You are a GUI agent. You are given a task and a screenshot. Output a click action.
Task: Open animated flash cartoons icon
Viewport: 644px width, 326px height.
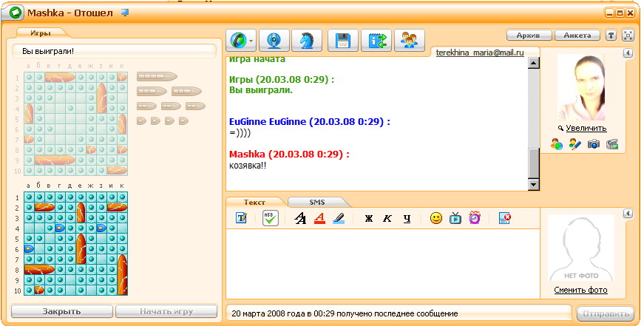pyautogui.click(x=455, y=218)
